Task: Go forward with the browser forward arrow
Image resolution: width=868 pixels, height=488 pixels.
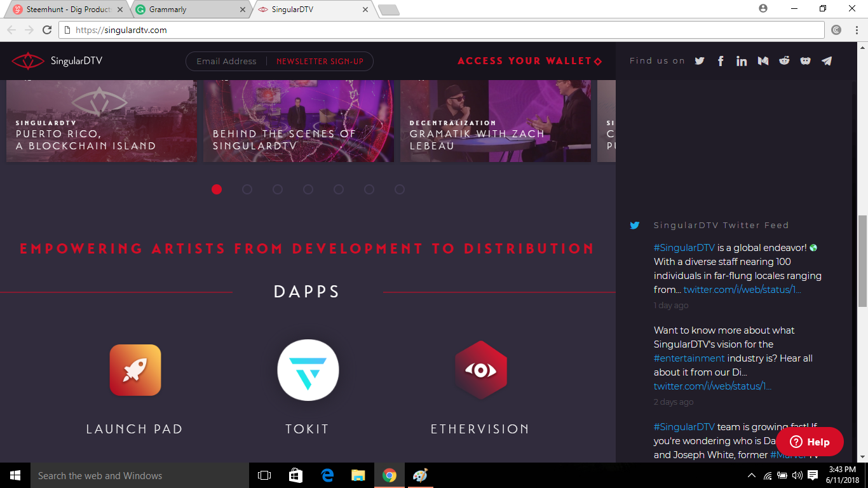Action: 29,30
